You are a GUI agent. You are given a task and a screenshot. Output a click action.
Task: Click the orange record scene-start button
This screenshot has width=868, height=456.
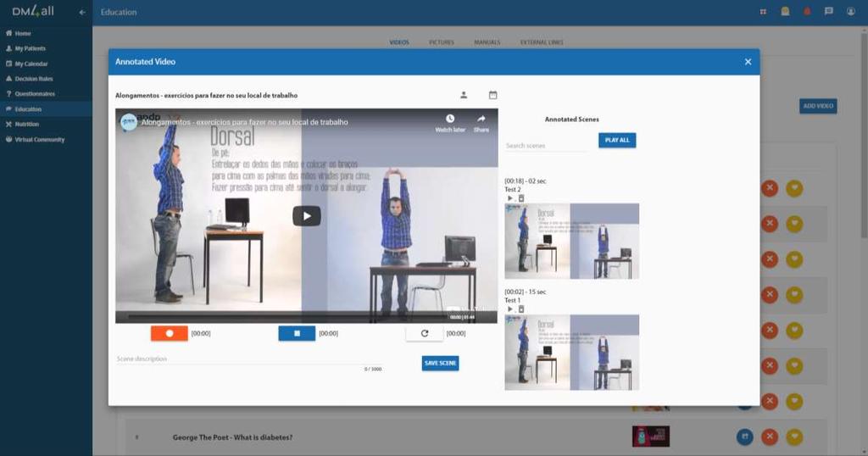point(170,333)
